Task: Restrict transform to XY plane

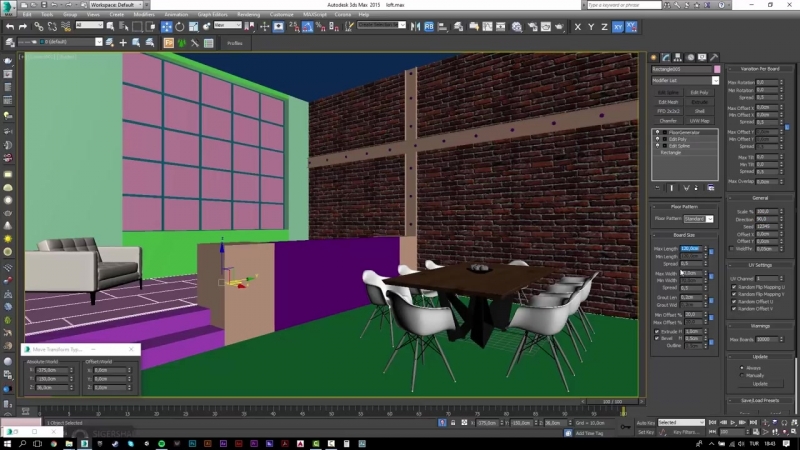Action: click(618, 27)
